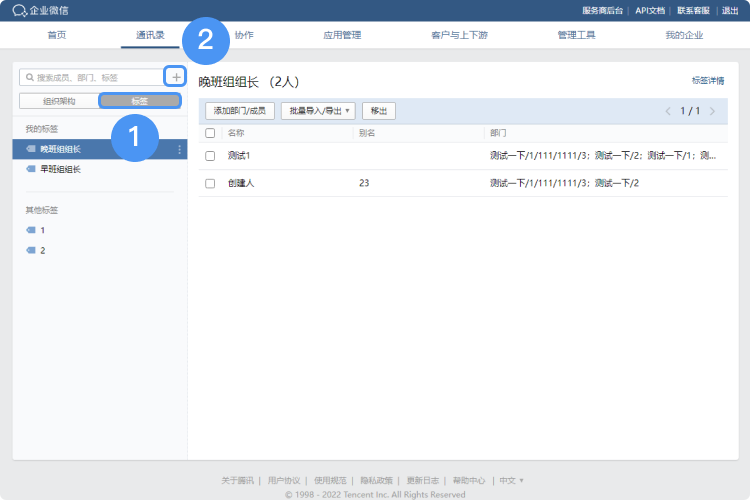Image resolution: width=750 pixels, height=500 pixels.
Task: Click the plus icon beside search box
Action: click(176, 77)
